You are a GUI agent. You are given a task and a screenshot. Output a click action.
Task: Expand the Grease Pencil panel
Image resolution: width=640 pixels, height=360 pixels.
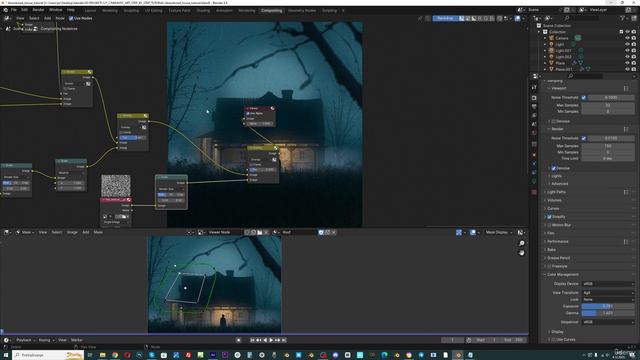coord(558,258)
